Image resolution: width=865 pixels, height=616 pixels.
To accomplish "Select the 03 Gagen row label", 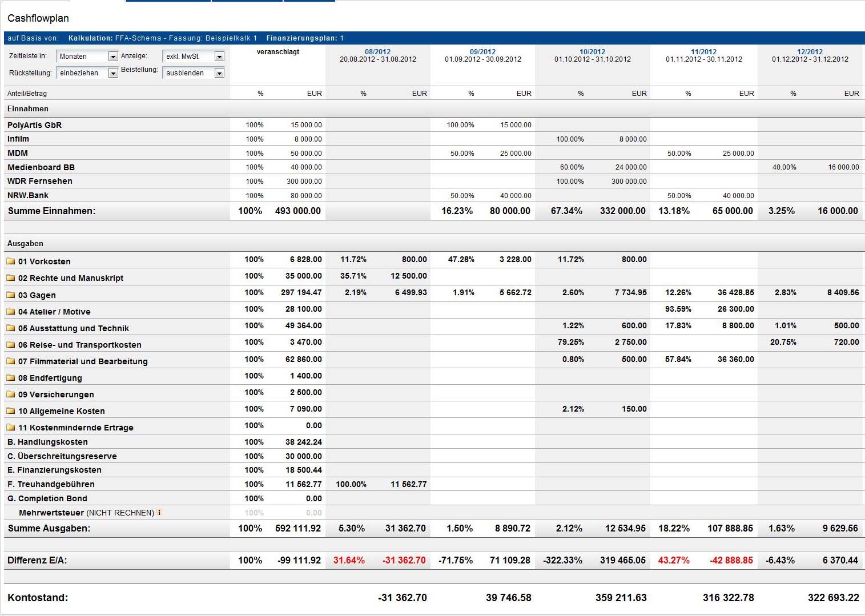I will [x=37, y=295].
